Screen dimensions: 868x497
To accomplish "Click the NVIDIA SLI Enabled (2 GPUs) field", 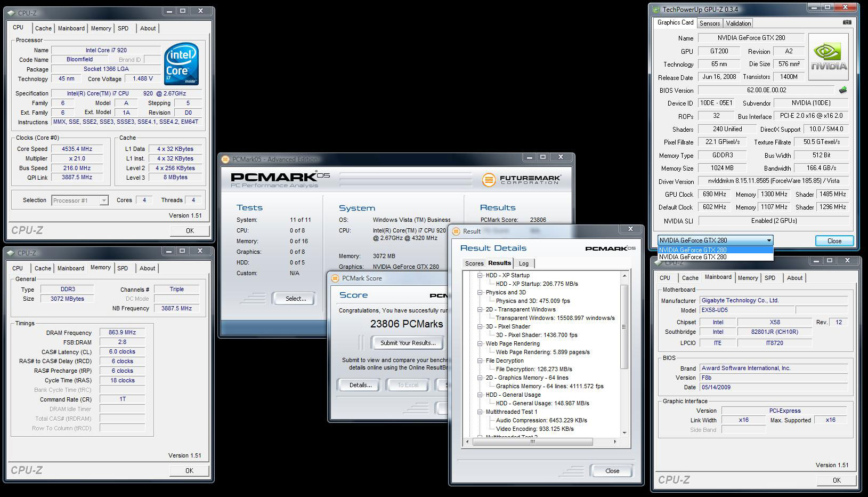I will (x=774, y=221).
